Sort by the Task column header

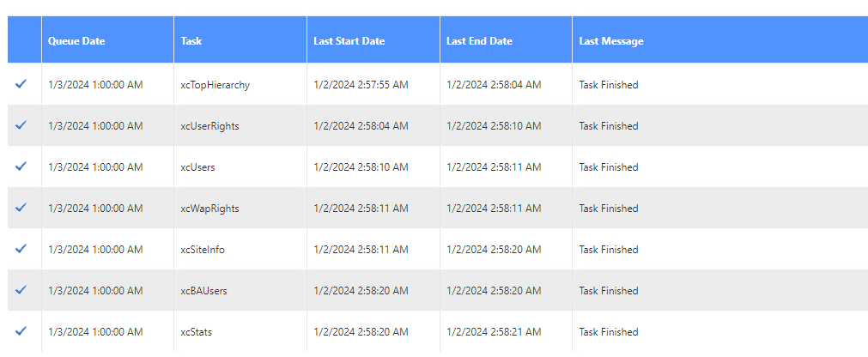point(191,41)
